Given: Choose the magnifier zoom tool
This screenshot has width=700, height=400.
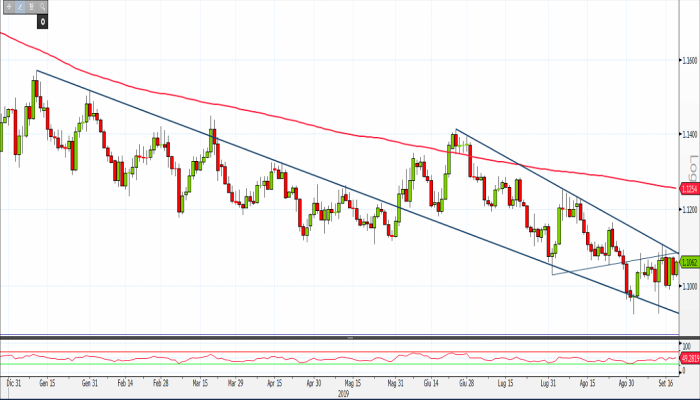Looking at the screenshot, I should [x=42, y=7].
